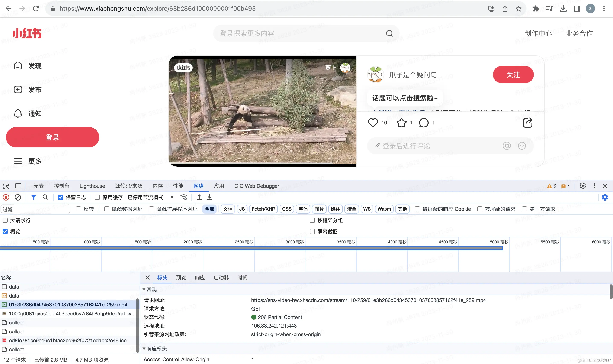Click the red 登录 login button
The height and width of the screenshot is (364, 613).
pyautogui.click(x=52, y=137)
